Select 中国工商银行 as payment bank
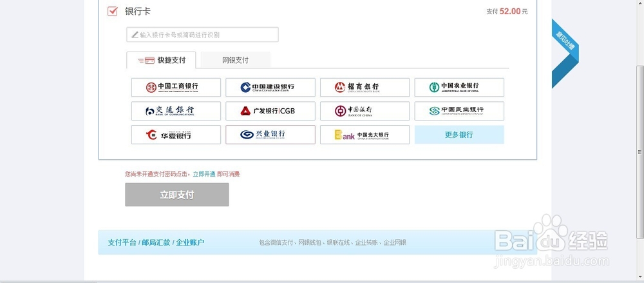644x283 pixels. (x=176, y=87)
